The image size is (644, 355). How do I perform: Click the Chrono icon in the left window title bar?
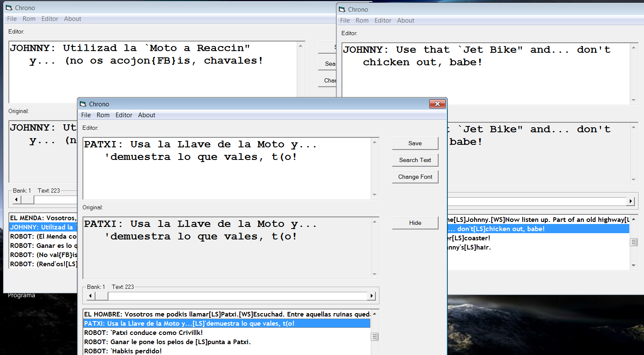pyautogui.click(x=9, y=8)
